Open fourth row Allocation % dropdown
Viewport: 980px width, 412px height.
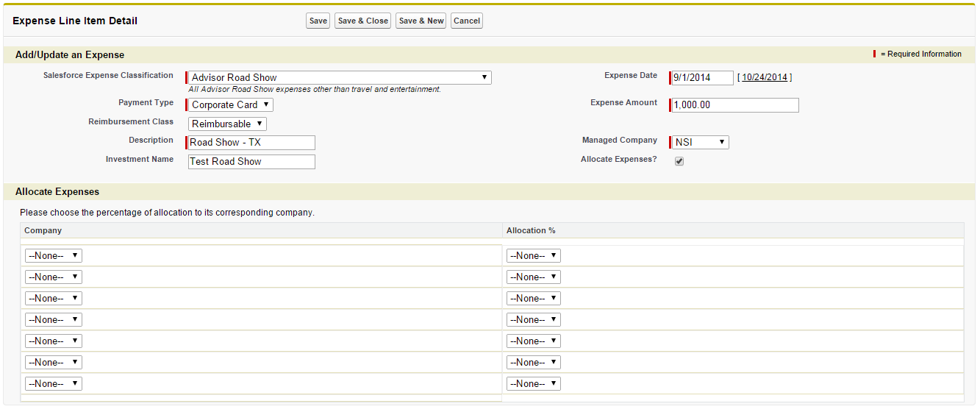coord(534,319)
